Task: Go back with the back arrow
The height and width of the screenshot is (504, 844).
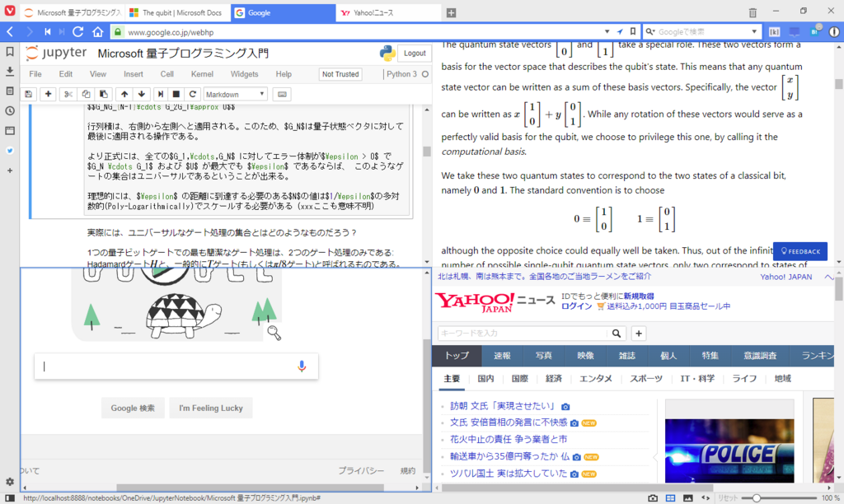Action: tap(10, 32)
